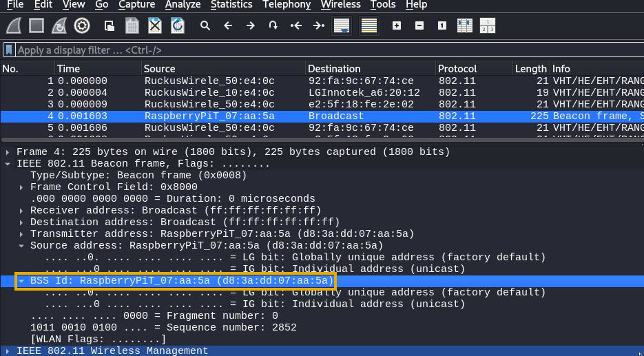Toggle auto-scroll during live capture
Image resolution: width=644 pixels, height=356 pixels.
point(342,26)
